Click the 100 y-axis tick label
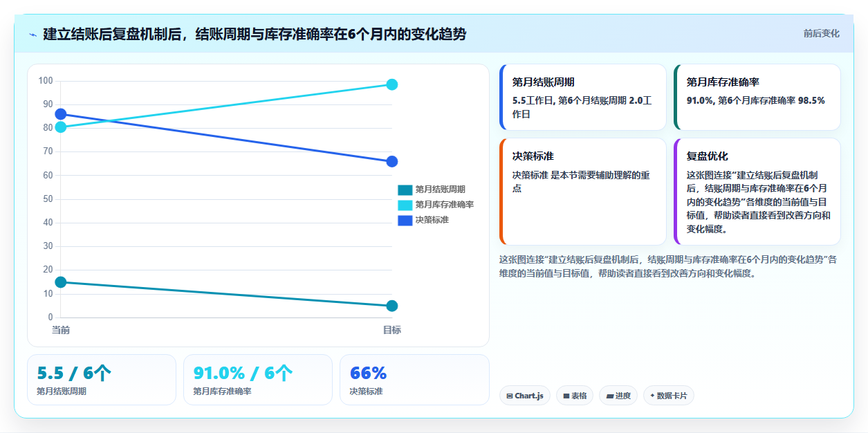Viewport: 868px width, 433px height. [46, 81]
